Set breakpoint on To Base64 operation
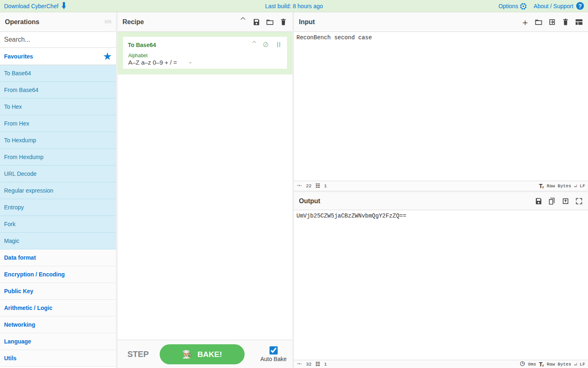The height and width of the screenshot is (368, 588). pyautogui.click(x=278, y=45)
